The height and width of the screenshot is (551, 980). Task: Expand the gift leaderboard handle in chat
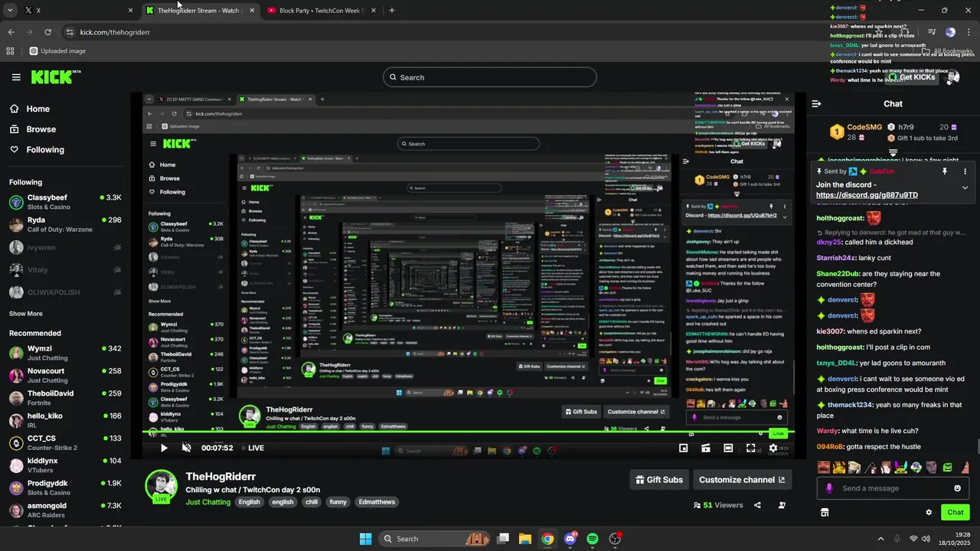tap(893, 153)
